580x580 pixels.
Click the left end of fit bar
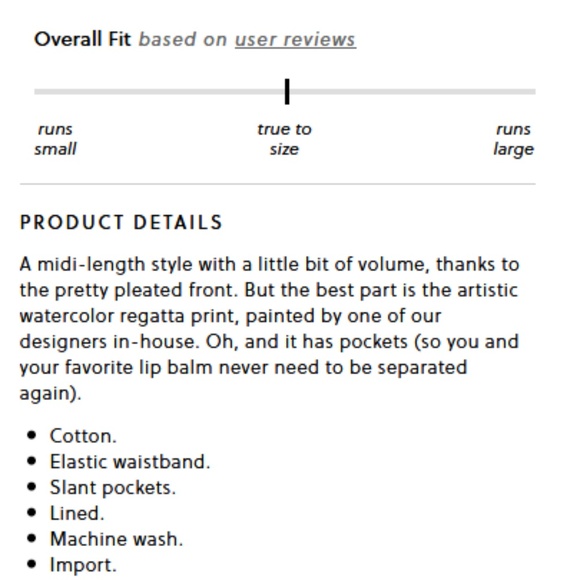click(x=36, y=91)
